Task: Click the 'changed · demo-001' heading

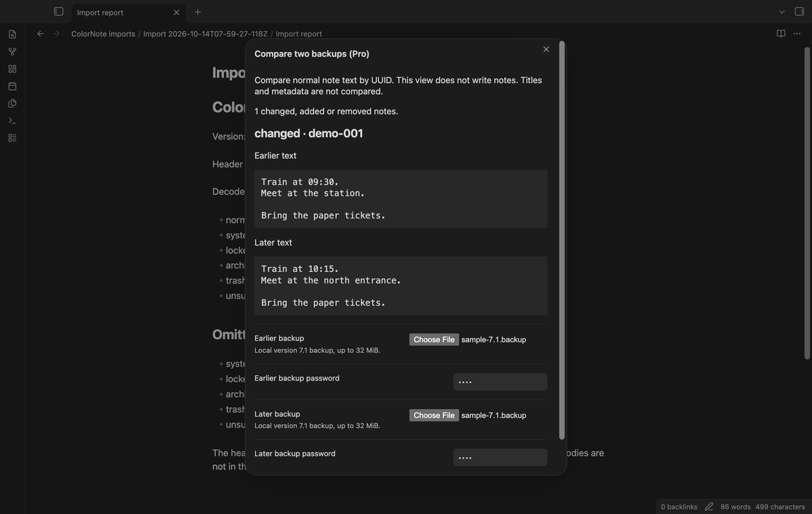Action: 309,133
